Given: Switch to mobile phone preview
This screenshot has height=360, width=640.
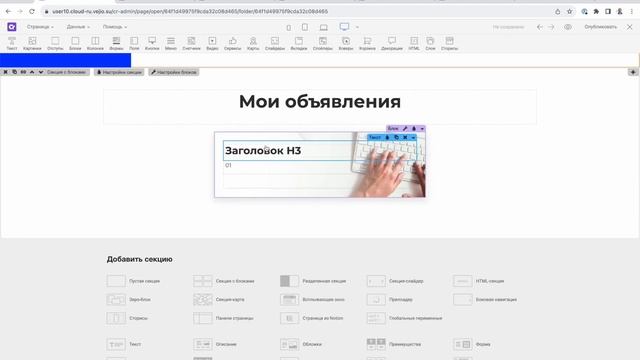Looking at the screenshot, I should pyautogui.click(x=289, y=27).
